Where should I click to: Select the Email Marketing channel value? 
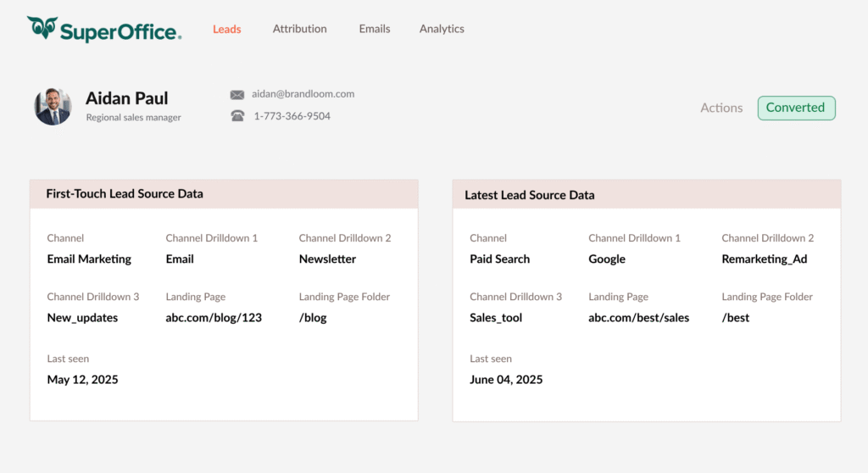[89, 259]
